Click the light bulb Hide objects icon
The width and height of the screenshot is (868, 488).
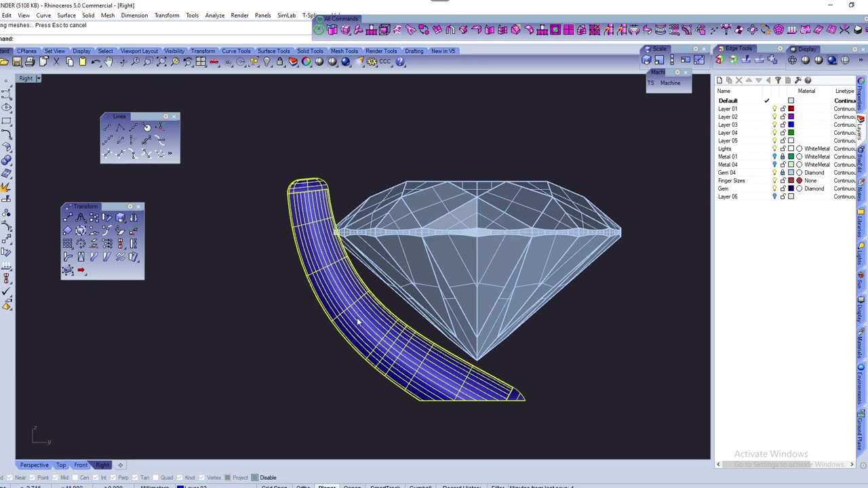coord(267,62)
